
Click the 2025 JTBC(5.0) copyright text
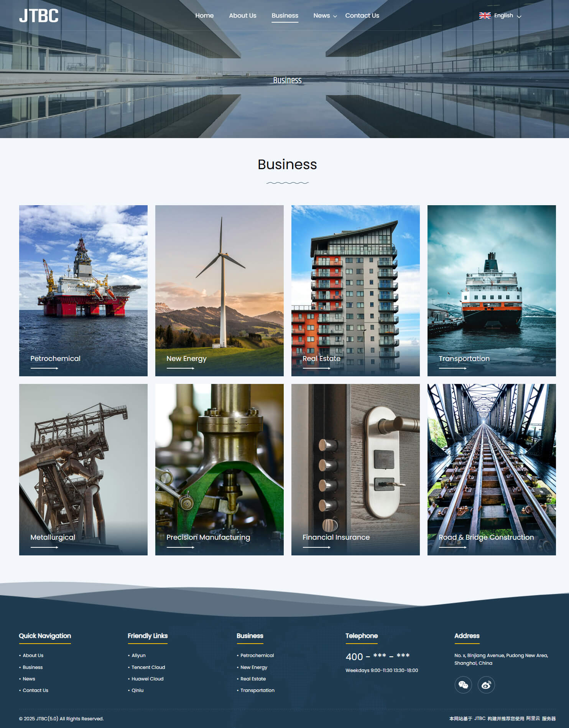click(61, 719)
